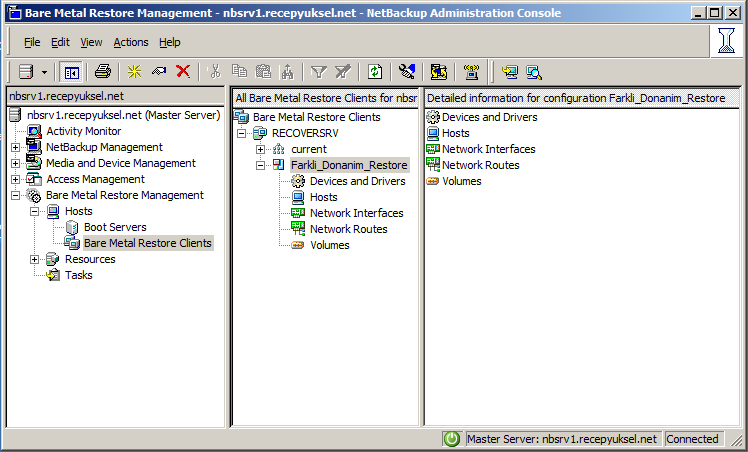Click the server selection toolbar icon

pos(26,72)
